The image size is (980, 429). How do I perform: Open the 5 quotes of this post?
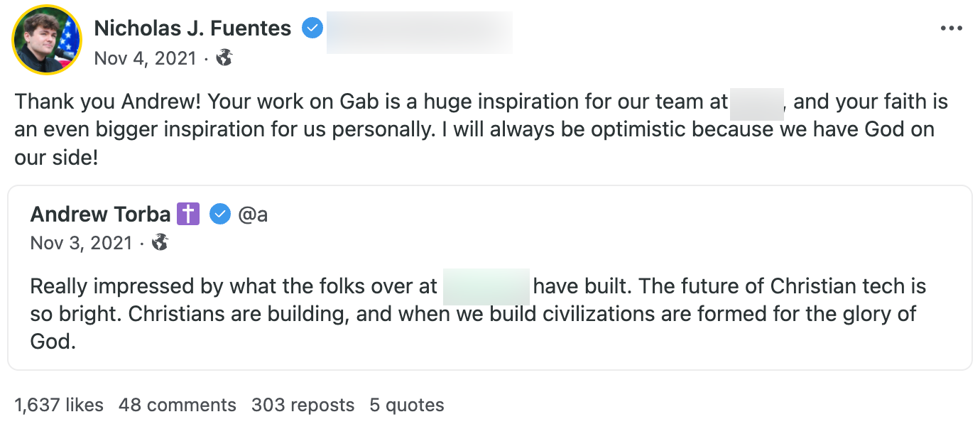point(405,405)
